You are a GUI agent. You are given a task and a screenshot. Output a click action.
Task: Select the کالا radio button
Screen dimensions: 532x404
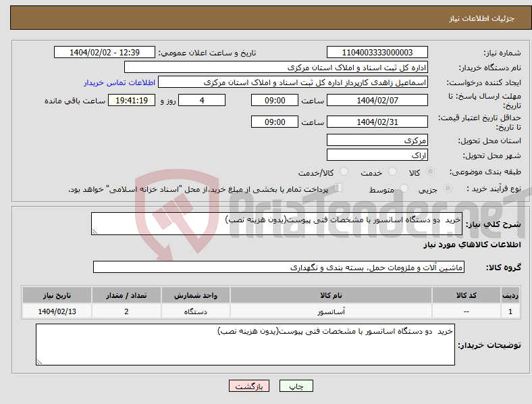[x=430, y=172]
